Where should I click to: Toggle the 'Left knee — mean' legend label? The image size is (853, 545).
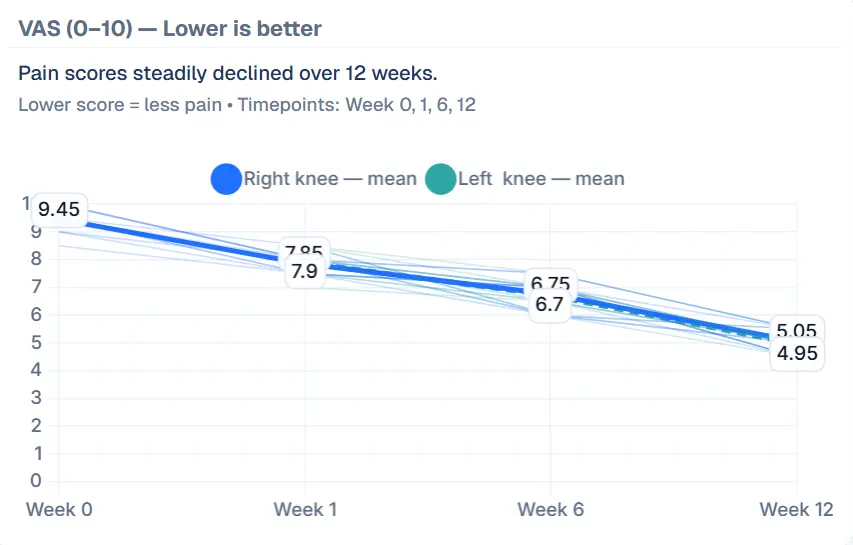point(541,179)
